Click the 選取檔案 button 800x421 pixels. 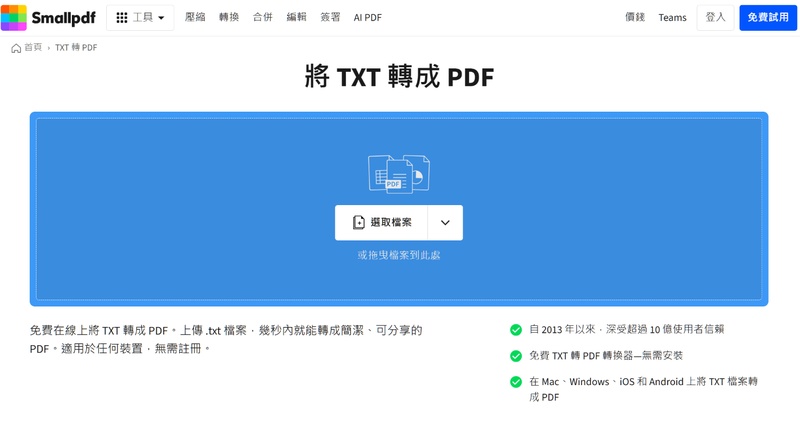tap(381, 222)
